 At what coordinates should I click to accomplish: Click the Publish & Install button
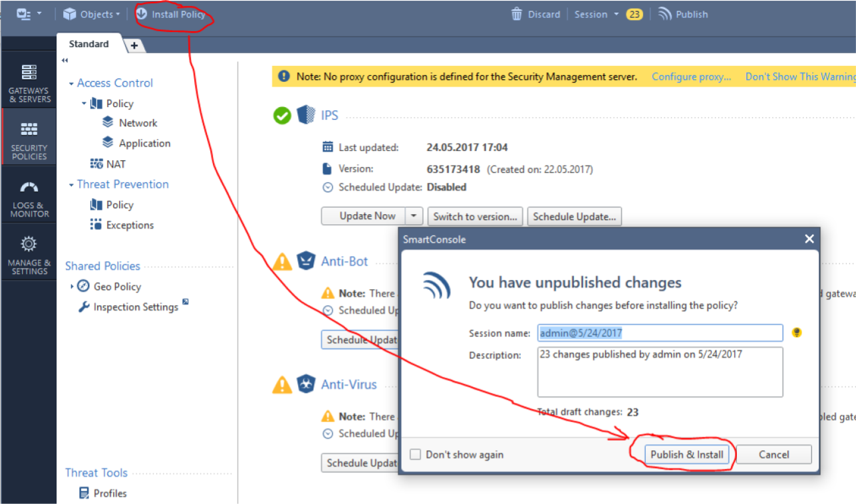tap(688, 455)
